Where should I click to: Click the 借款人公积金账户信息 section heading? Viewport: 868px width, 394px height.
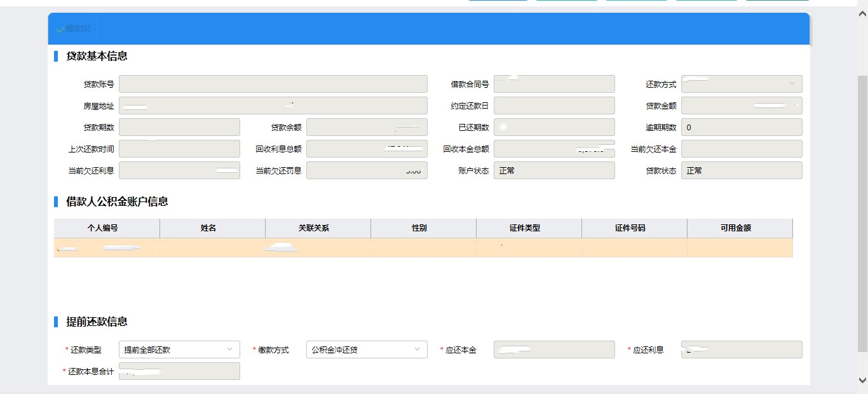tap(117, 201)
